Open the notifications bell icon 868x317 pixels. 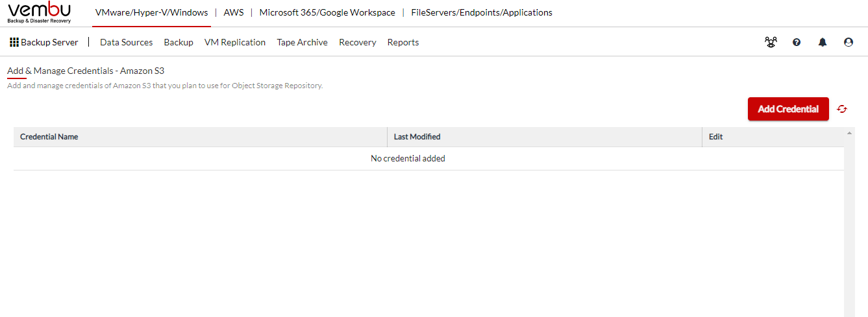(x=823, y=42)
